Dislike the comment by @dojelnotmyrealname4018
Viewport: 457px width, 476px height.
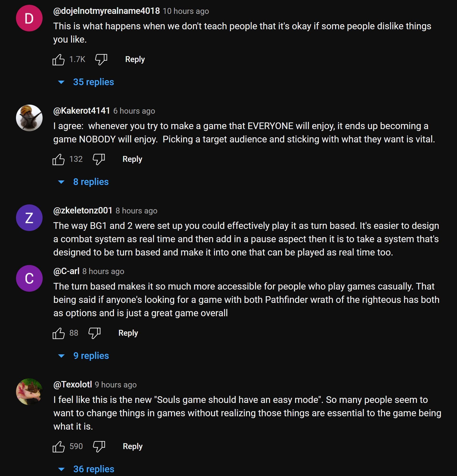101,59
